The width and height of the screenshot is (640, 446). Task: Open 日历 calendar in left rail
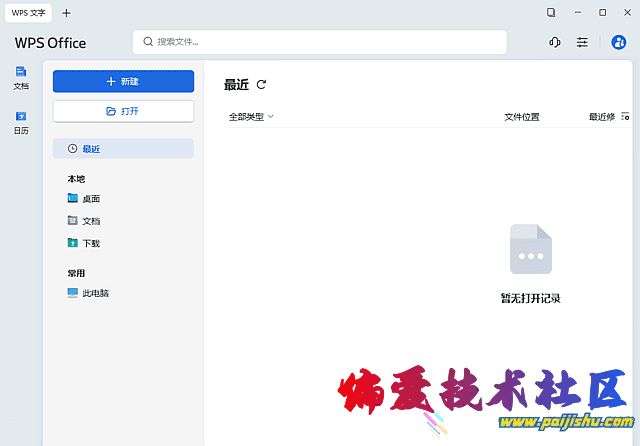21,123
